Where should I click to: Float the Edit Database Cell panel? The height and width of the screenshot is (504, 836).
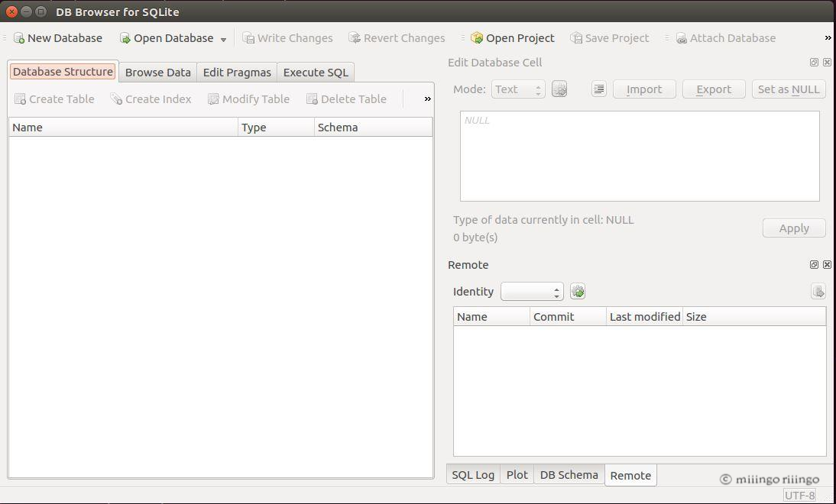click(814, 63)
